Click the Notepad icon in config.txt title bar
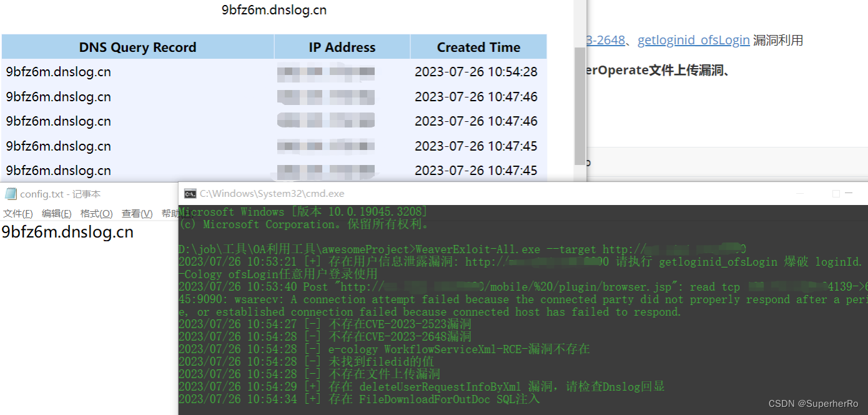 point(10,194)
